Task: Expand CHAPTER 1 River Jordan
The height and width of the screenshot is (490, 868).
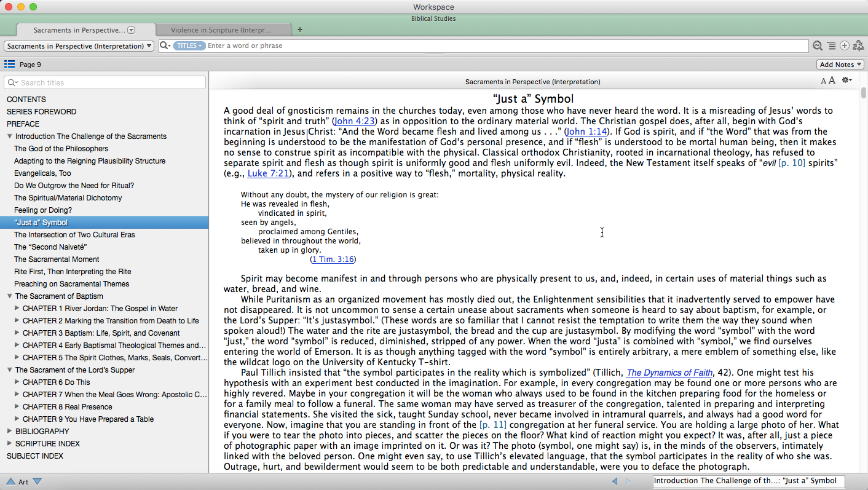Action: point(17,309)
